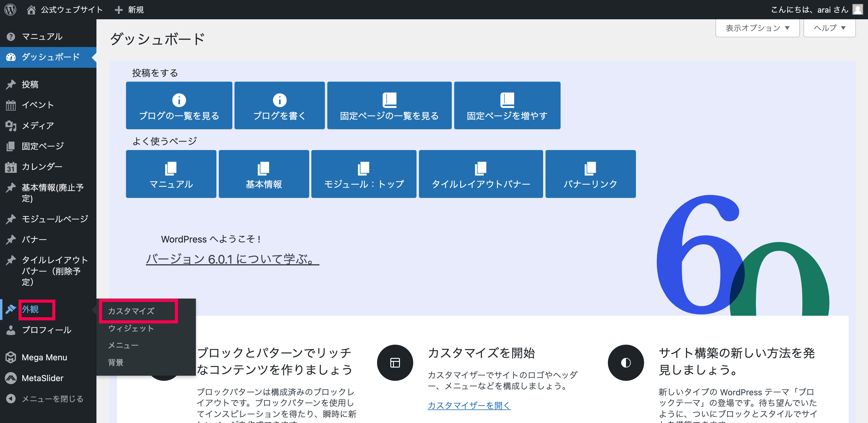Viewport: 868px width, 423px height.
Task: Choose ウィジェット in the flyout menu
Action: [x=131, y=328]
